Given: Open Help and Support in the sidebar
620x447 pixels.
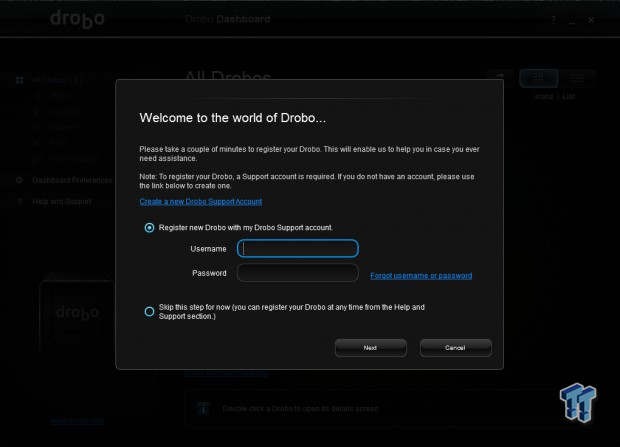Looking at the screenshot, I should (x=62, y=202).
